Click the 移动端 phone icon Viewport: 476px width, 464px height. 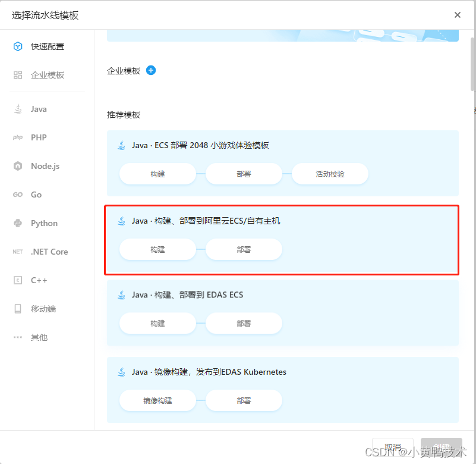coord(18,309)
